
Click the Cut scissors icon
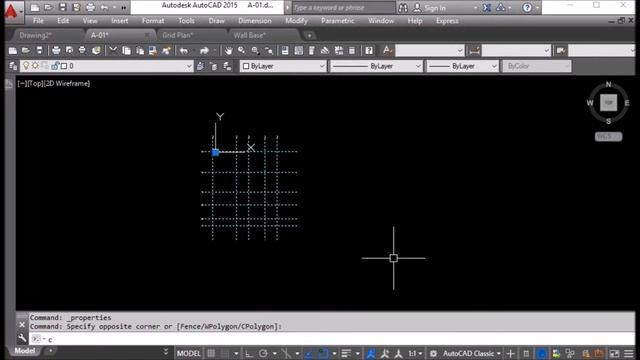click(x=113, y=51)
